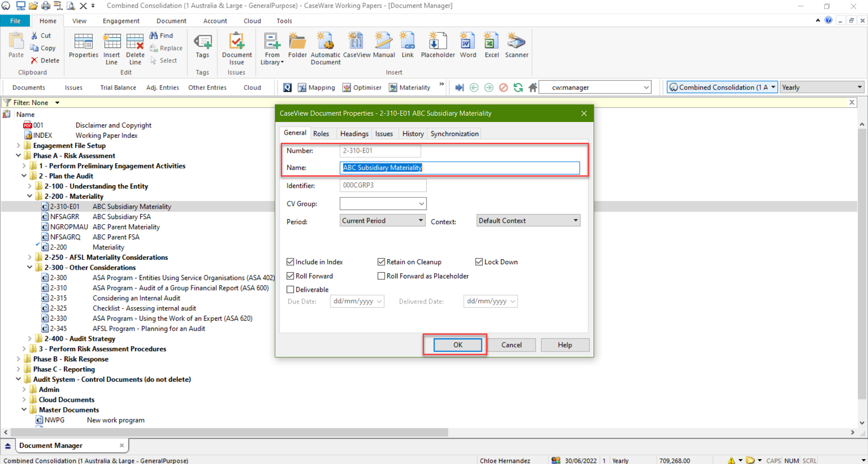Toggle Roll Forward checkbox
This screenshot has width=868, height=464.
(290, 276)
